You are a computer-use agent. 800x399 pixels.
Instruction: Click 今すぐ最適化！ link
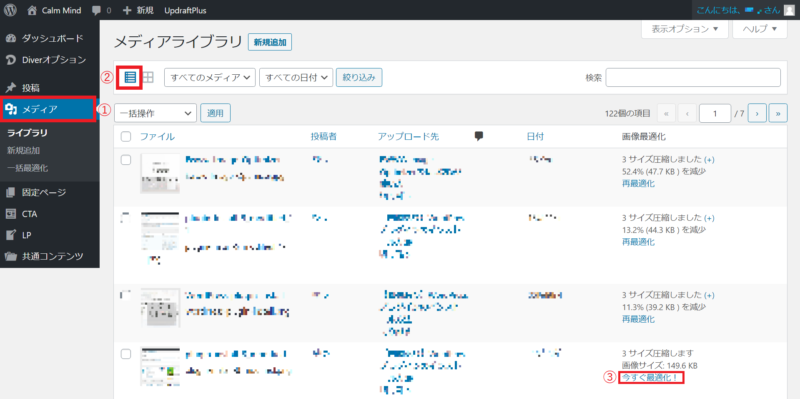[x=650, y=378]
